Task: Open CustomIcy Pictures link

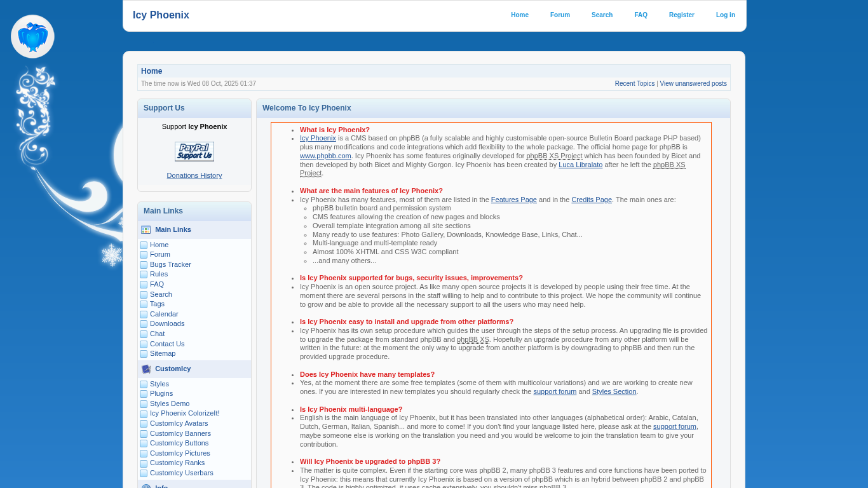Action: click(x=180, y=453)
